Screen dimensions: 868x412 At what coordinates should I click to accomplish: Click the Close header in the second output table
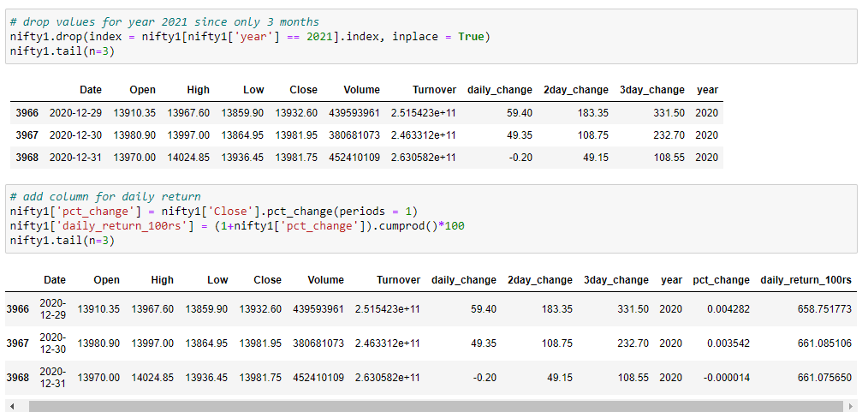[x=267, y=279]
